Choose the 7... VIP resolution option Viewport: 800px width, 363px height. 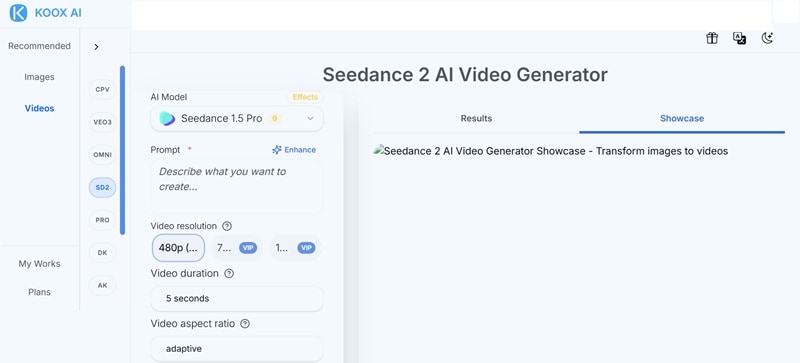click(x=237, y=248)
